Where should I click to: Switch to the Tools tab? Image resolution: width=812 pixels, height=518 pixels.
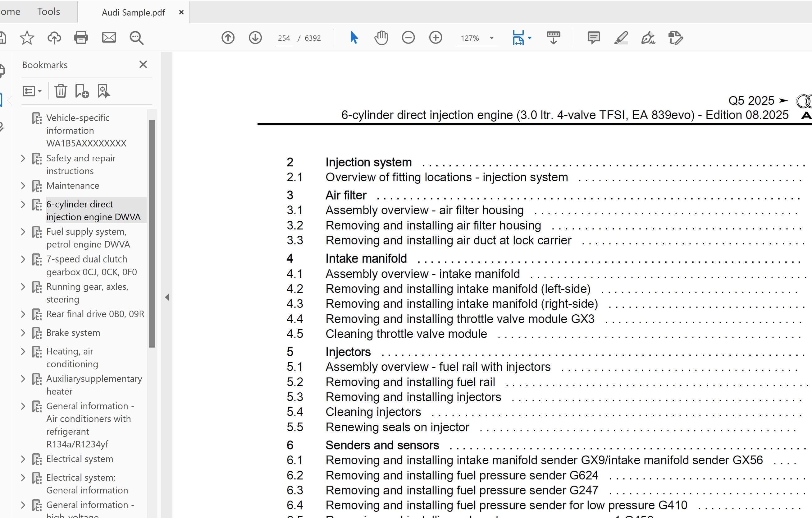point(48,11)
